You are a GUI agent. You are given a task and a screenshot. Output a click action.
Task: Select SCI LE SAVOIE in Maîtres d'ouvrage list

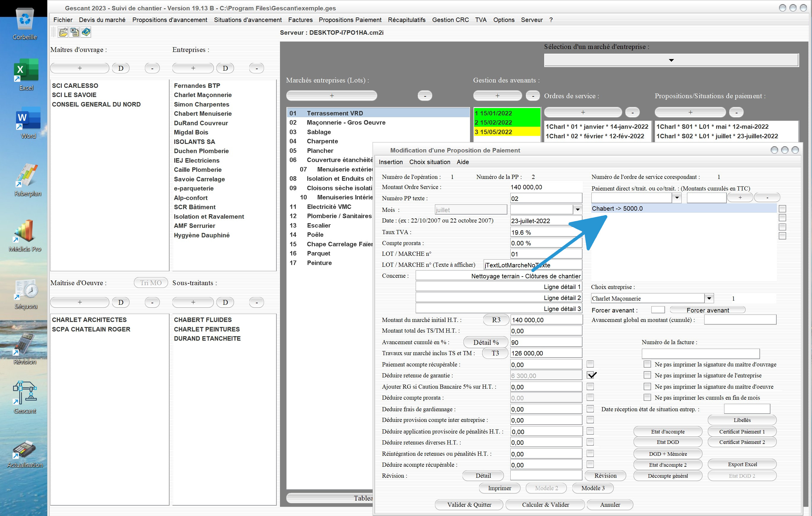pos(109,95)
